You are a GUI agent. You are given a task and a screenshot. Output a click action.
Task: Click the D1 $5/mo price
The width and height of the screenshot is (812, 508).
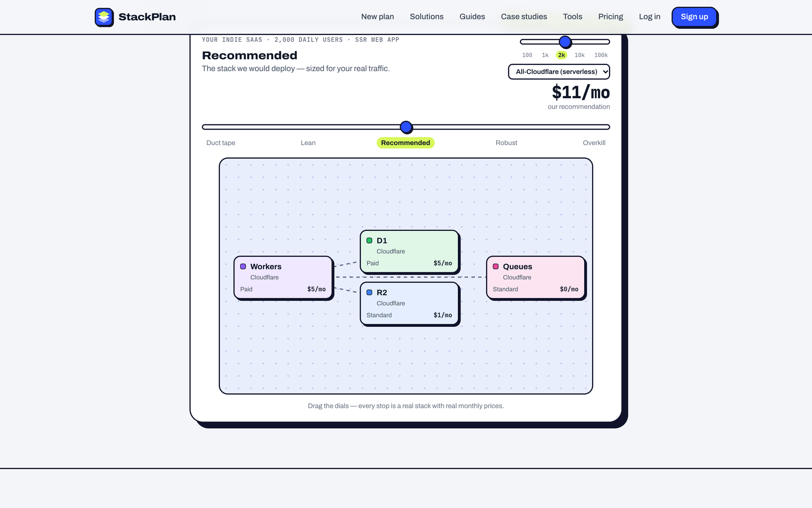[x=443, y=263]
